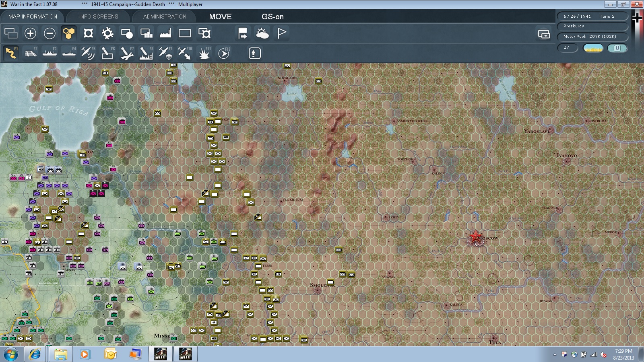Image resolution: width=644 pixels, height=362 pixels.
Task: Select the F2 rail mode
Action: coord(30,53)
